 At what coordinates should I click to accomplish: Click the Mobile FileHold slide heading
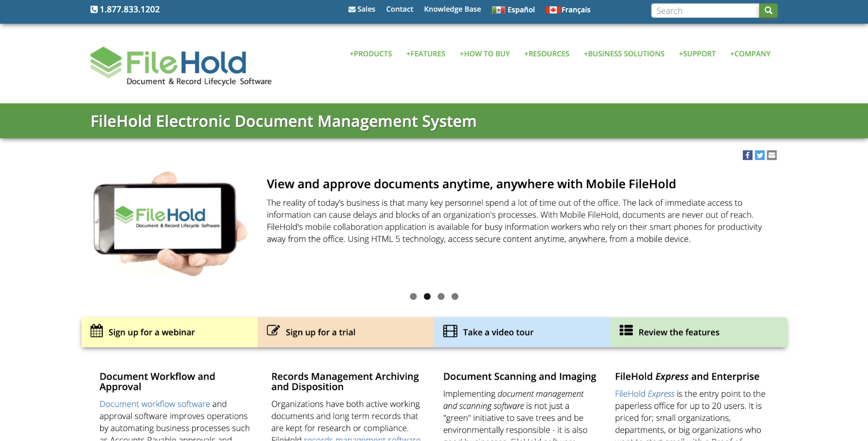471,184
